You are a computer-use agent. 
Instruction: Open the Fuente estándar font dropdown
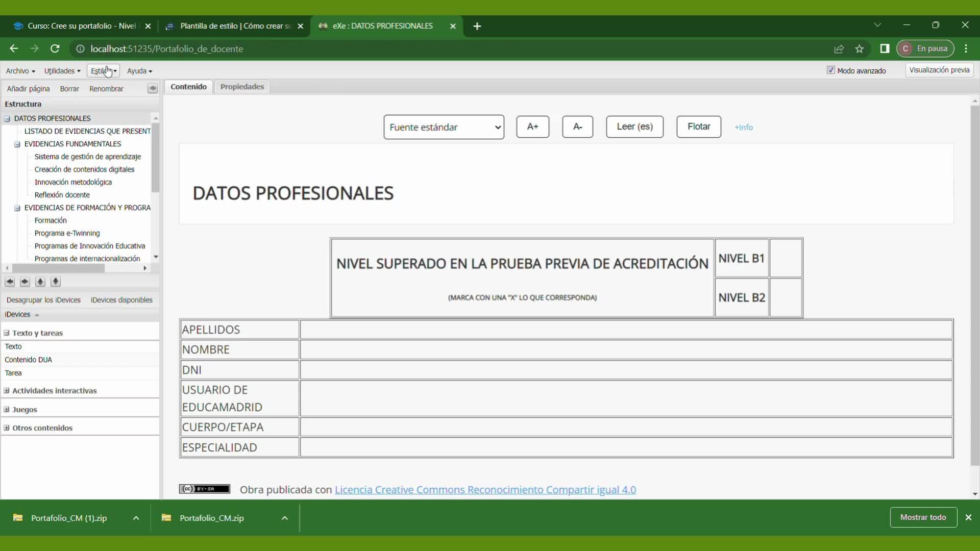pos(444,127)
